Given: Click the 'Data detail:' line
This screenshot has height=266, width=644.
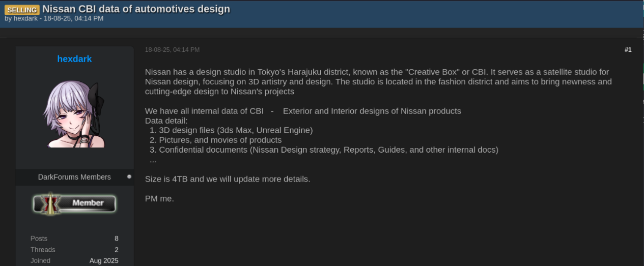Looking at the screenshot, I should (166, 121).
